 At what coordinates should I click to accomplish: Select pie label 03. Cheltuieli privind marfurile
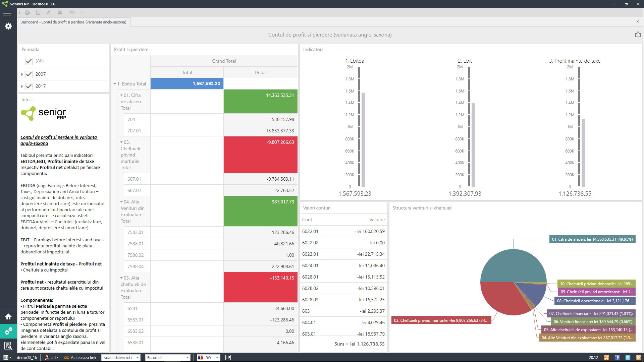441,320
